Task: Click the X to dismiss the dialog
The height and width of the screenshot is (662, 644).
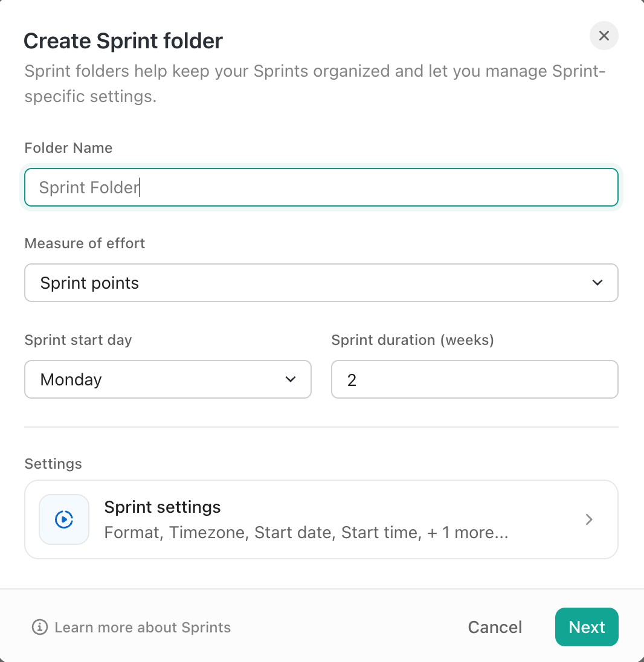Action: click(x=604, y=36)
